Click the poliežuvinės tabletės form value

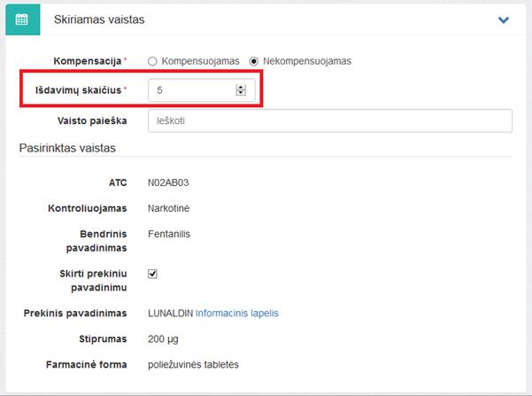click(x=194, y=364)
